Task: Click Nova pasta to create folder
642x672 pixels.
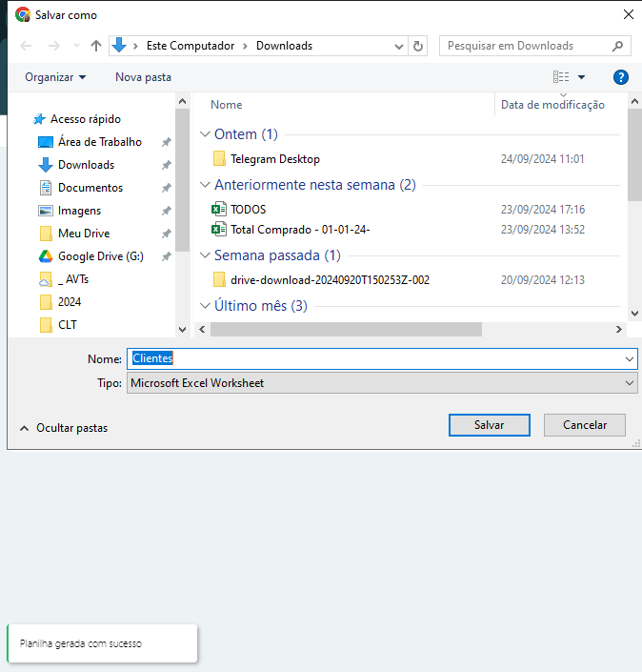Action: point(143,77)
